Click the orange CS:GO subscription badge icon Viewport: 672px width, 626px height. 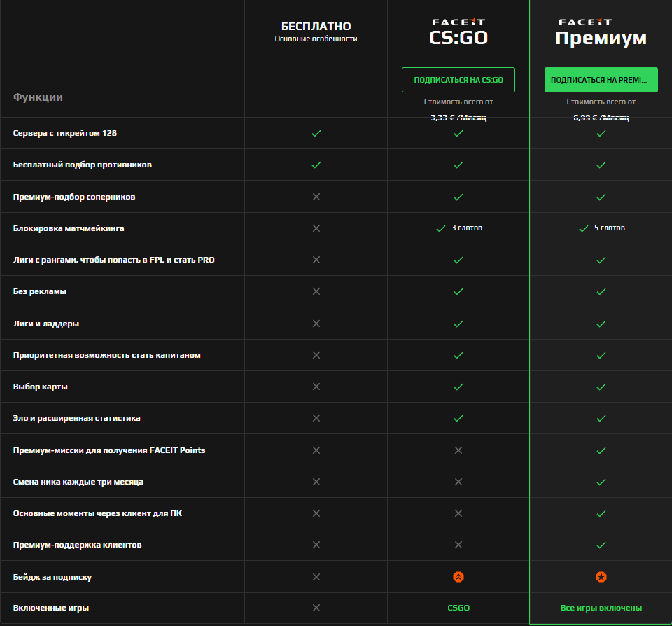(458, 577)
